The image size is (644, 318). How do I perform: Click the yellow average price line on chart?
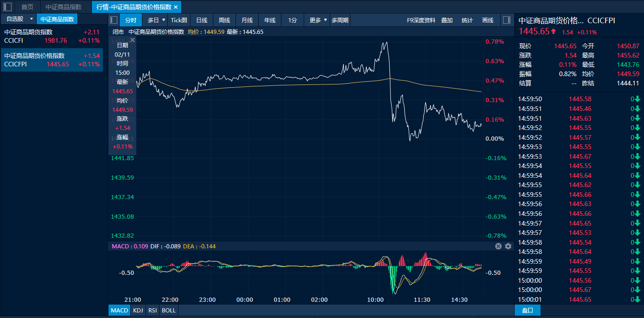(278, 85)
